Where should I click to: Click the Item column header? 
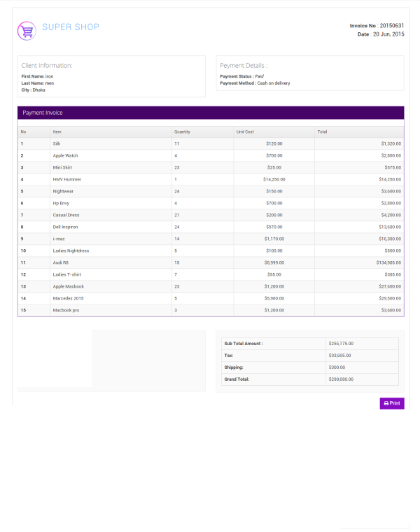click(x=57, y=132)
